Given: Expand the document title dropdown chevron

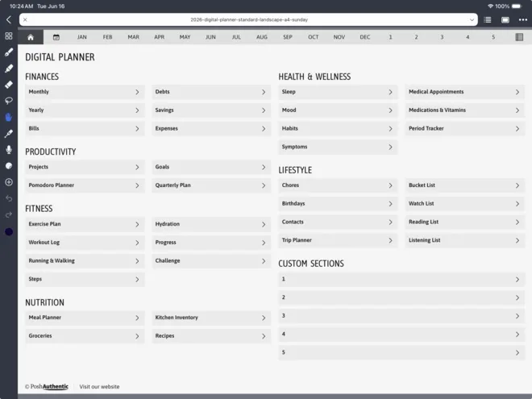Looking at the screenshot, I should point(472,19).
